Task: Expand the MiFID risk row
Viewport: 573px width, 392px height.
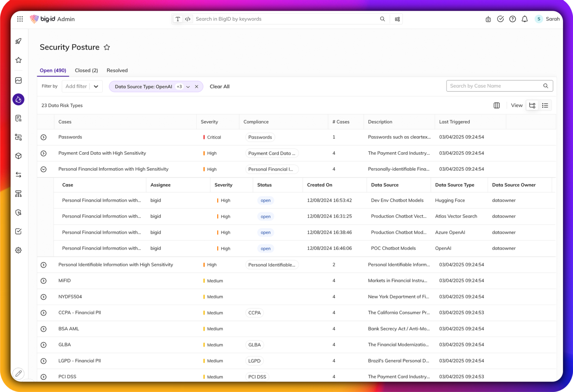Action: [44, 281]
